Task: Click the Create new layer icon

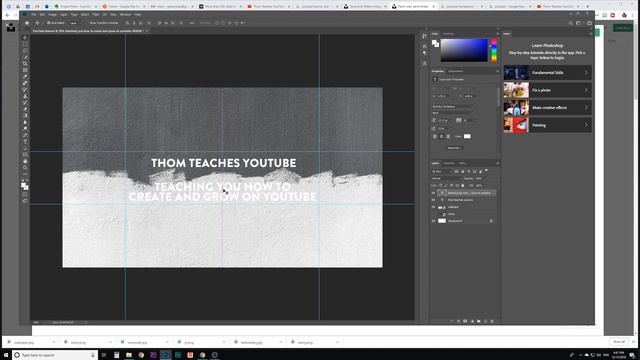Action: click(485, 322)
